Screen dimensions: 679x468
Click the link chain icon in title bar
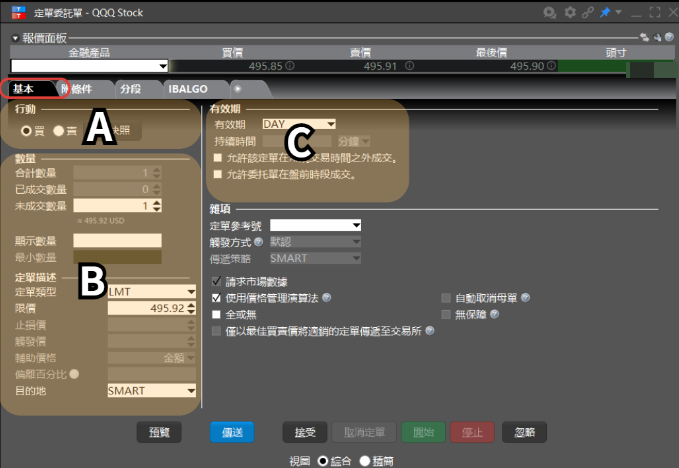(x=588, y=12)
